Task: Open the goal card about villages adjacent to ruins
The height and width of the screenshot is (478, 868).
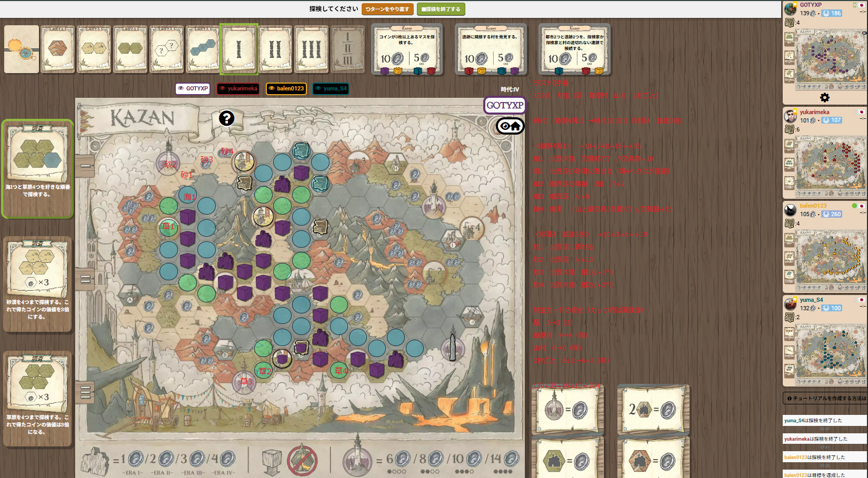Action: click(491, 49)
